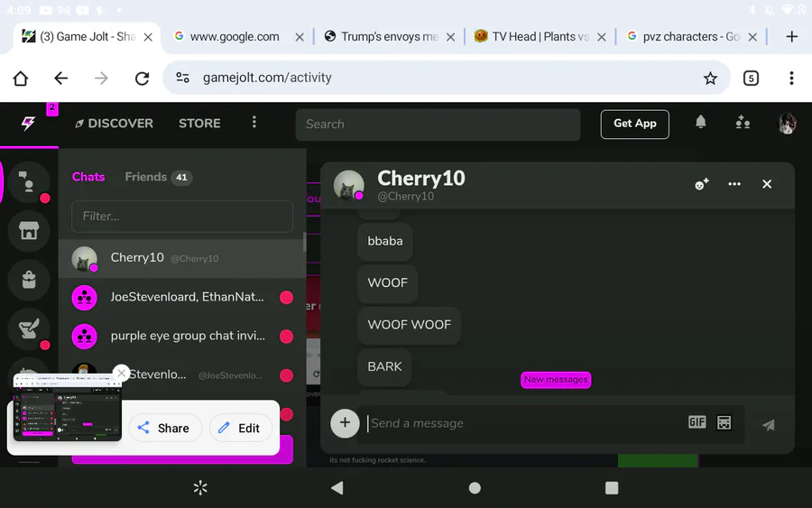Close the Cherry10 chat window
The width and height of the screenshot is (812, 508).
[x=767, y=184]
